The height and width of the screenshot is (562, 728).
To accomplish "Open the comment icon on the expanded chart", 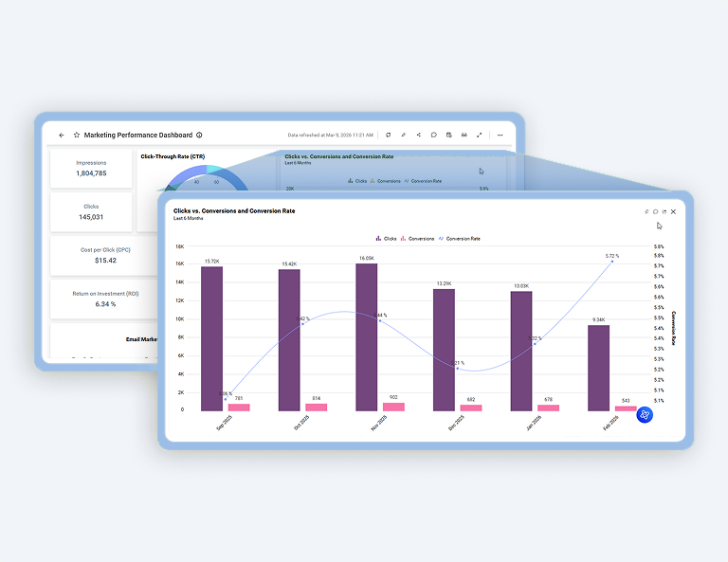I will click(x=656, y=211).
